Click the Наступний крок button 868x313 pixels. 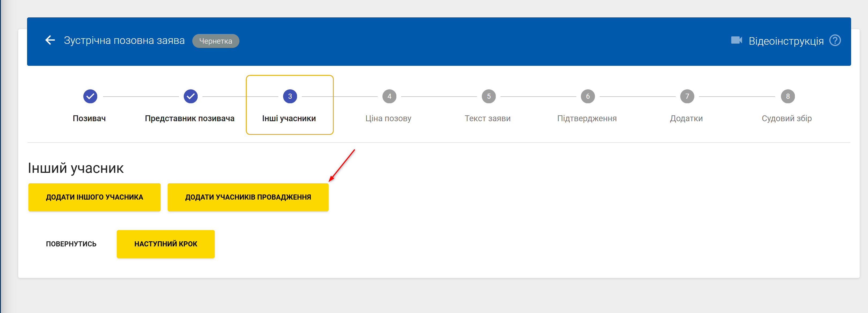pyautogui.click(x=166, y=244)
